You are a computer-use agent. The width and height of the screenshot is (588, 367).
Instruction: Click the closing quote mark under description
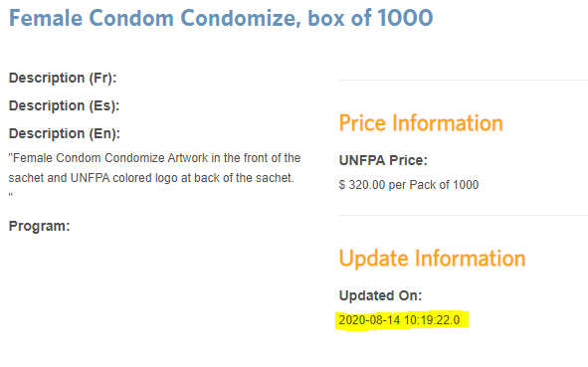11,195
